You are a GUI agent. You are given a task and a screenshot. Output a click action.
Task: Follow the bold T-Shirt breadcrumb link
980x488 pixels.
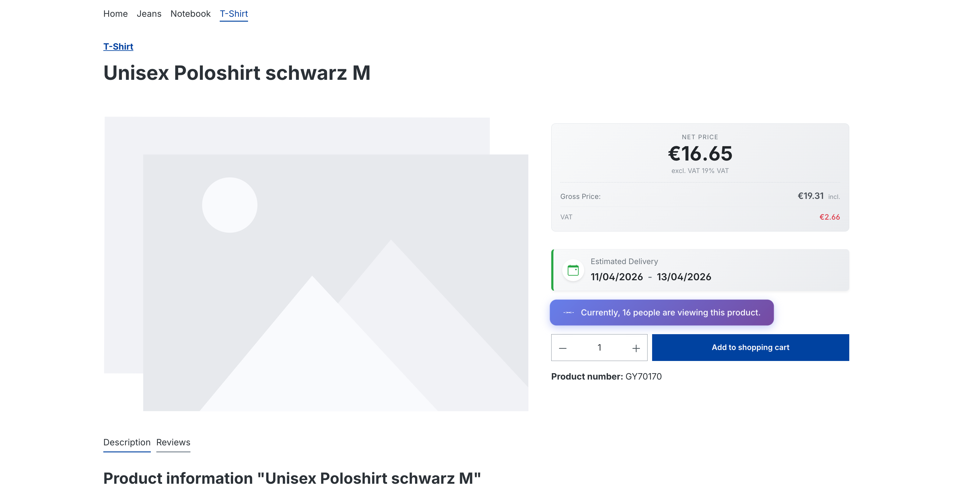(118, 46)
